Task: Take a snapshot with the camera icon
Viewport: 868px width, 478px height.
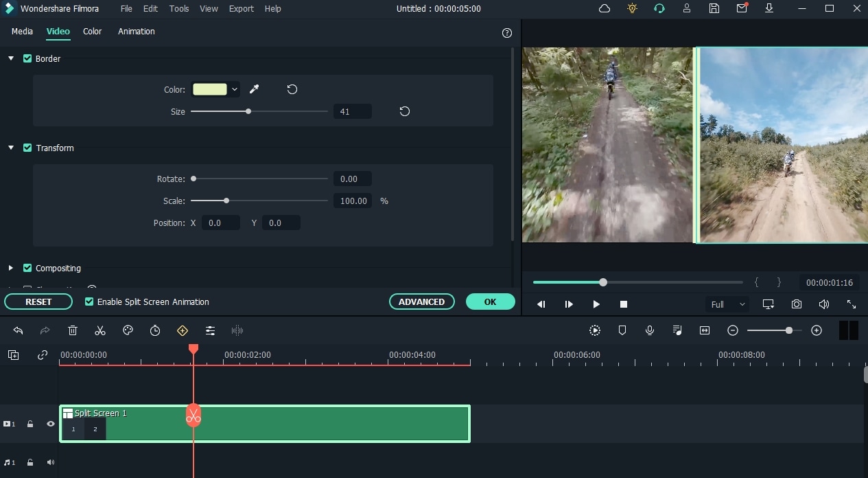Action: (796, 304)
